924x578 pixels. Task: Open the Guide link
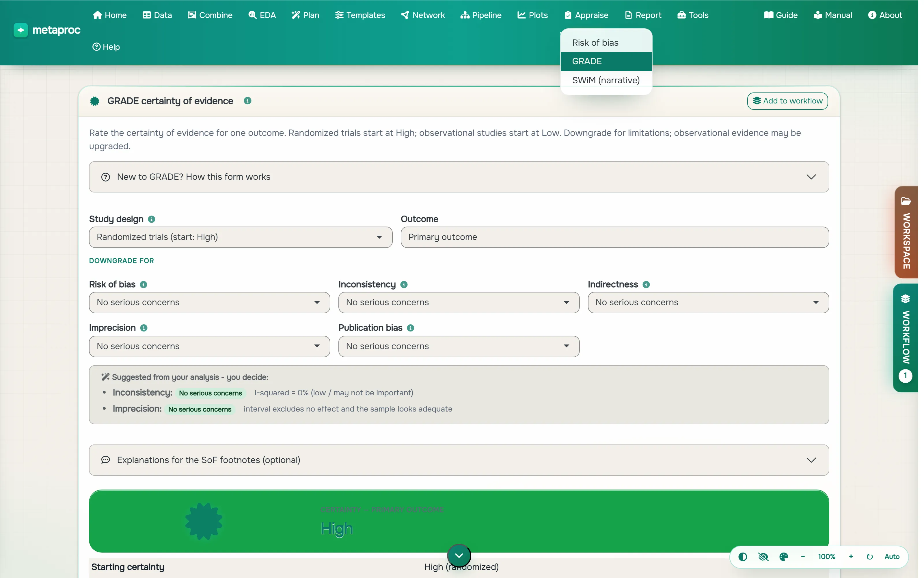tap(781, 15)
